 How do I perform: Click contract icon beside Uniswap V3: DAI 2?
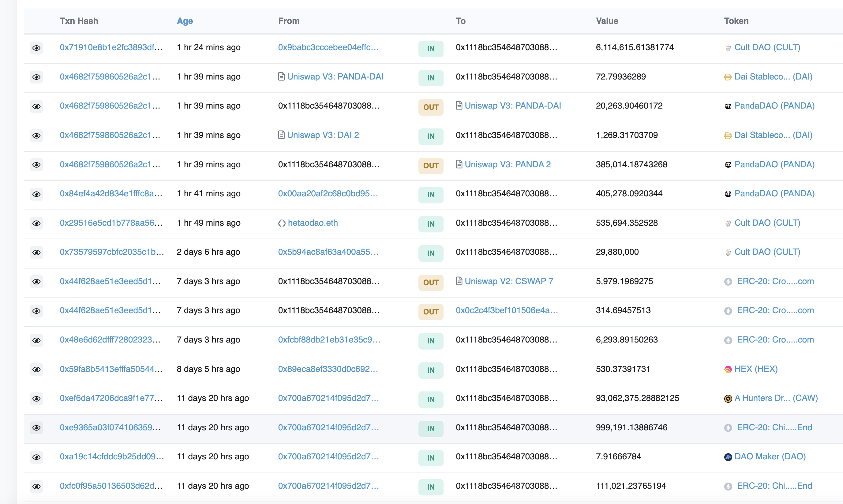(281, 135)
